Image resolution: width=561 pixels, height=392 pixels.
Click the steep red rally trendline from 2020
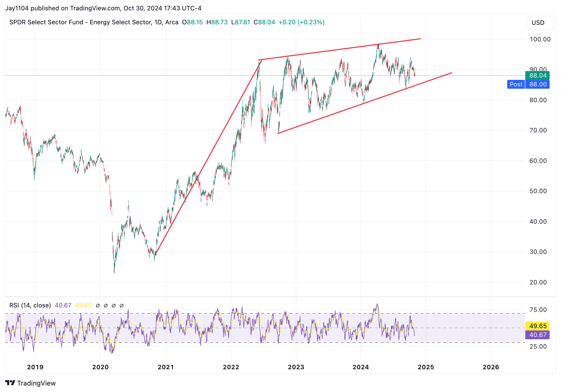(208, 157)
